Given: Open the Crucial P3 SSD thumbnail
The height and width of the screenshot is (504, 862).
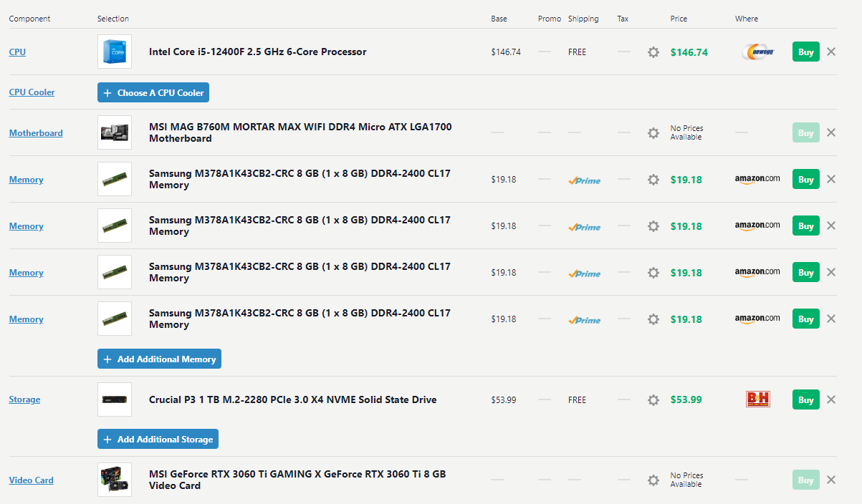Looking at the screenshot, I should 115,399.
